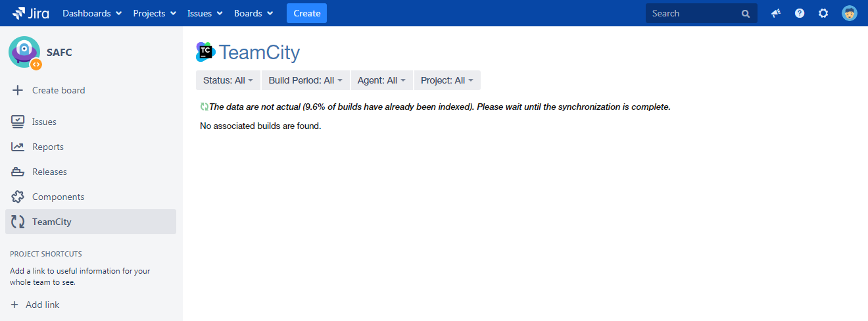Image resolution: width=868 pixels, height=321 pixels.
Task: Click in the Search input field
Action: (692, 13)
